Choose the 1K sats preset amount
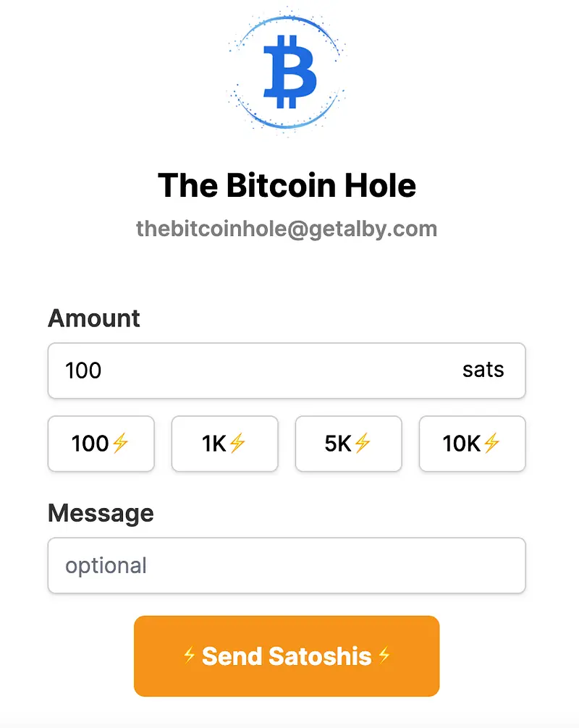Screen dimensions: 579x728 point(224,444)
